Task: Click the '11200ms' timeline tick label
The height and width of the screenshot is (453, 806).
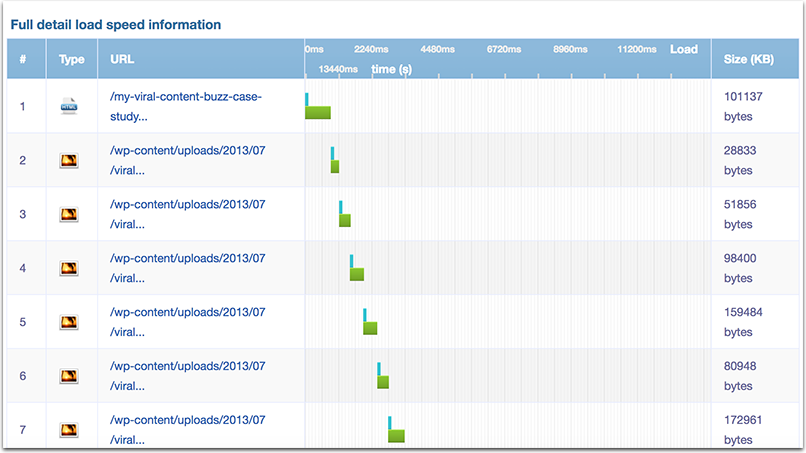Action: [x=636, y=49]
